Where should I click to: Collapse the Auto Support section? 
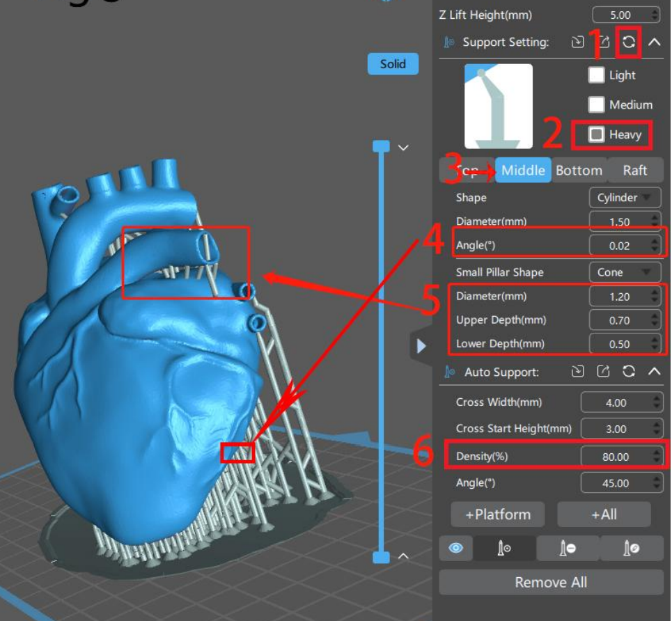coord(654,371)
